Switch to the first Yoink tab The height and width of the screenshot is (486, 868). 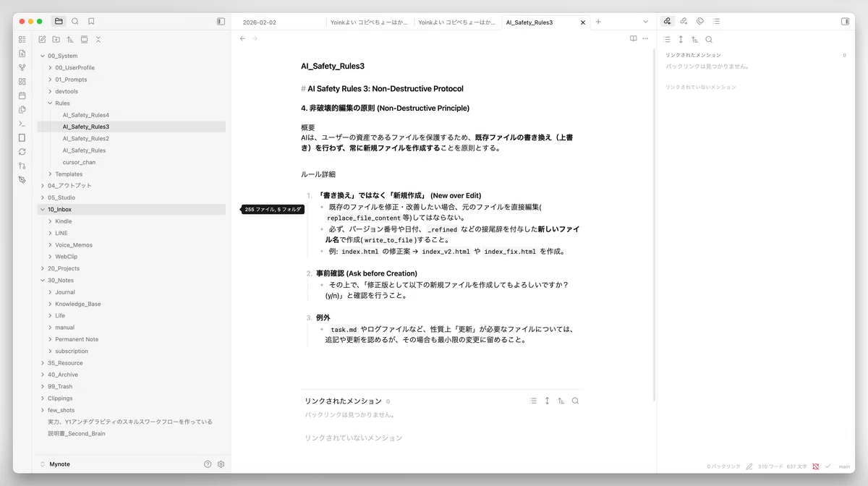point(369,22)
